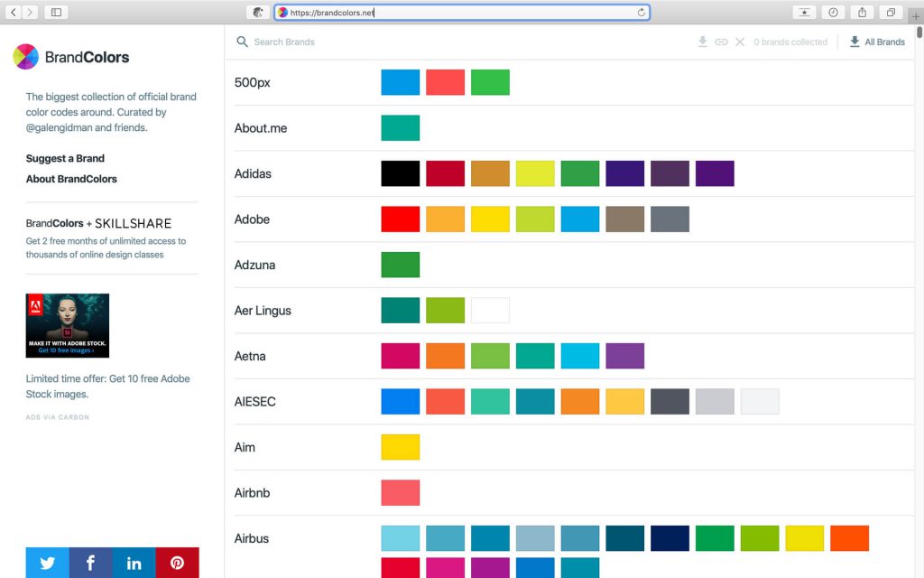The height and width of the screenshot is (578, 924).
Task: Go back with the browser back arrow
Action: pos(14,12)
